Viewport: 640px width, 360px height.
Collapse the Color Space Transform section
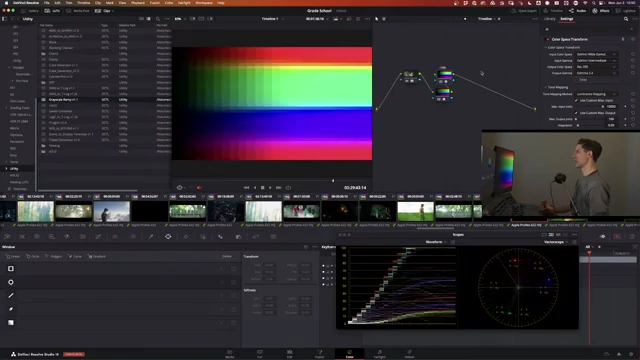tap(546, 47)
